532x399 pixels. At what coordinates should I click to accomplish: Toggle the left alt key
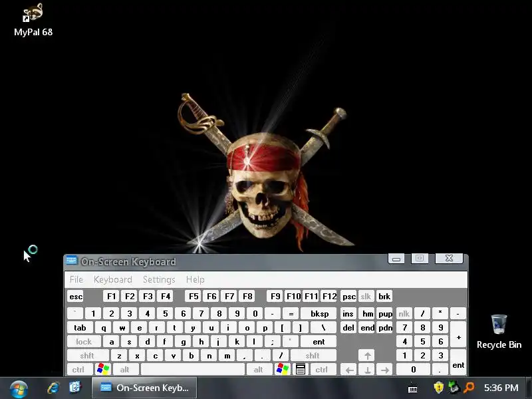125,369
